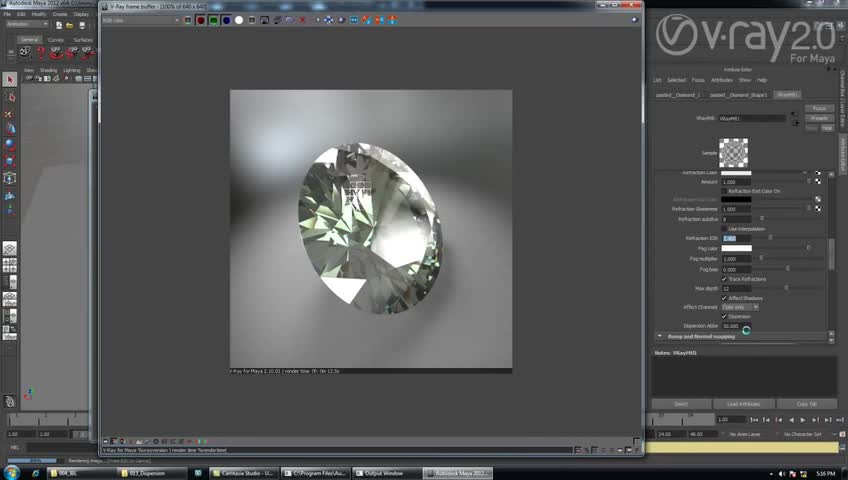Image resolution: width=848 pixels, height=480 pixels.
Task: Switch to the Curves shelf tab
Action: click(x=56, y=40)
